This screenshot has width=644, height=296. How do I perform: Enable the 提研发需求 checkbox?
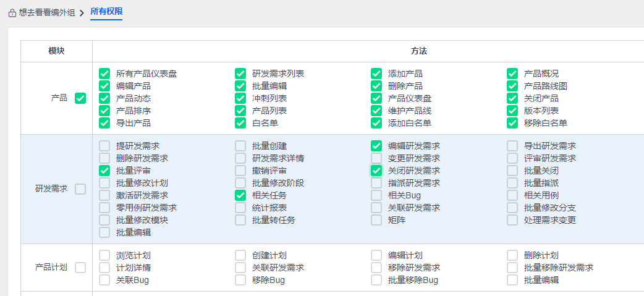tap(104, 146)
